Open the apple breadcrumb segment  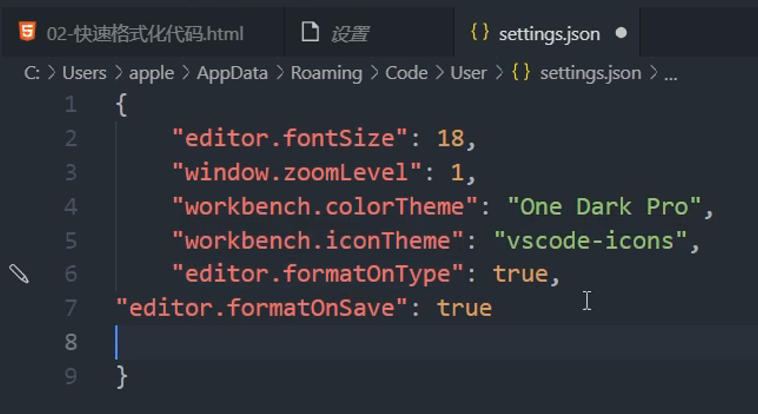[151, 74]
